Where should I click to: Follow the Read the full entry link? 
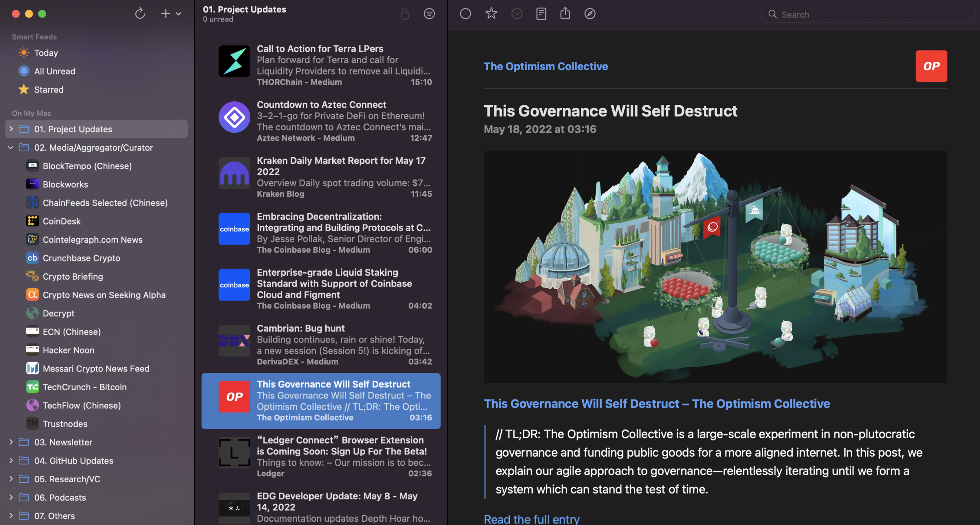[x=531, y=519]
